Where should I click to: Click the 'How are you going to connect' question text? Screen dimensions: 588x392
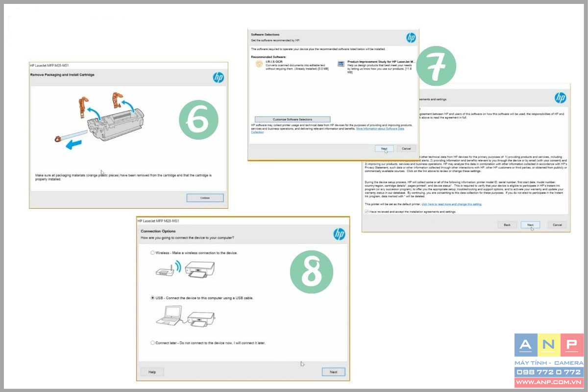(x=187, y=238)
